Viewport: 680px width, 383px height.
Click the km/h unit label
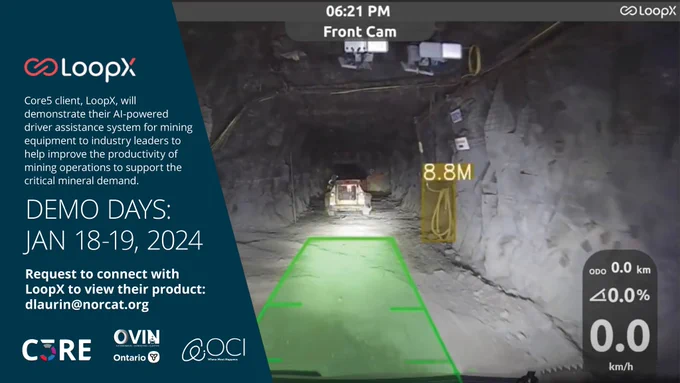click(621, 367)
